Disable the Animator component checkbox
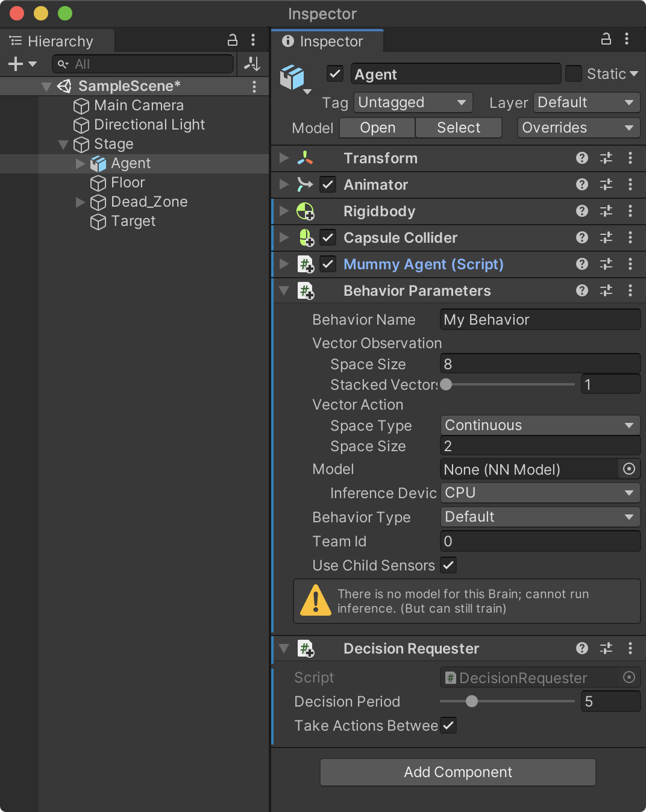Image resolution: width=646 pixels, height=812 pixels. (x=328, y=184)
